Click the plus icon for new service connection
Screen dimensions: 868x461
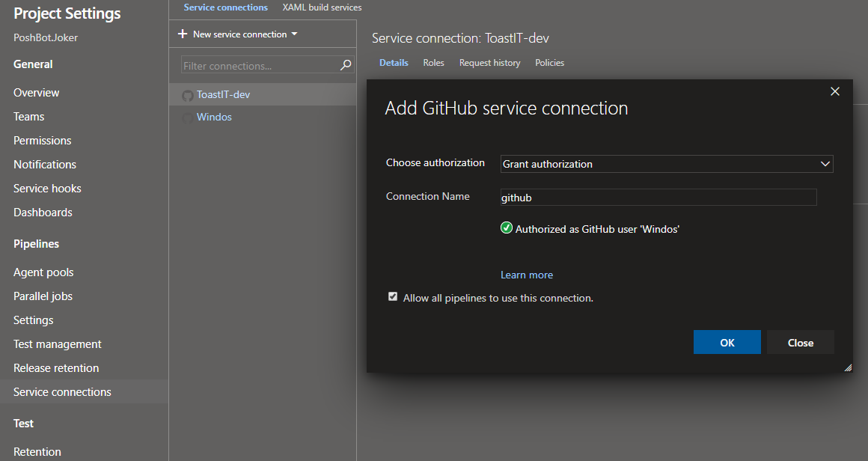183,34
